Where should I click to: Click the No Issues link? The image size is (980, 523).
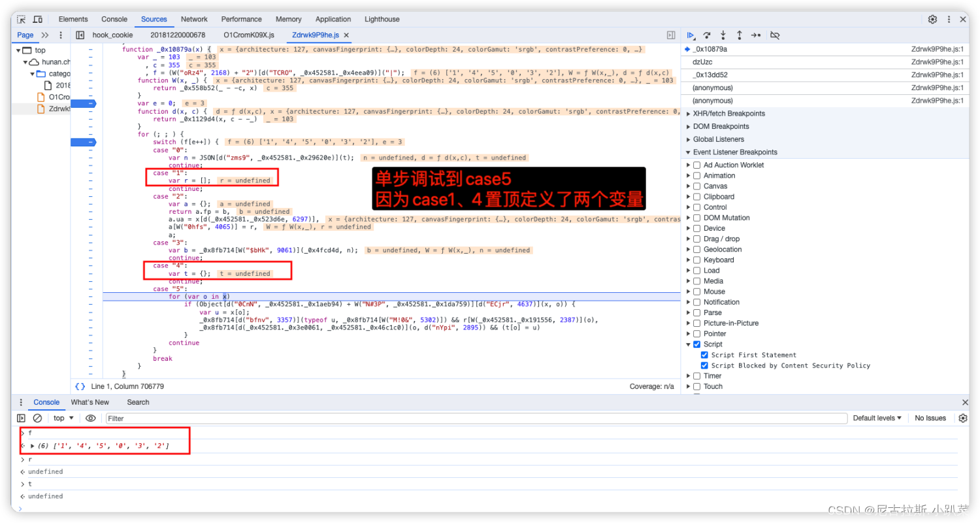click(x=930, y=418)
